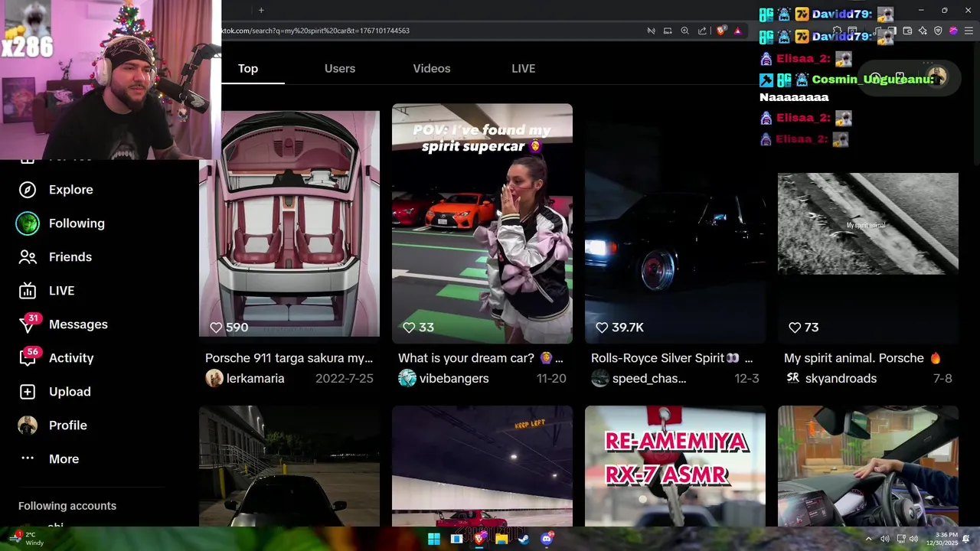Click the share page icon in address bar
The image size is (980, 551).
coord(702,31)
